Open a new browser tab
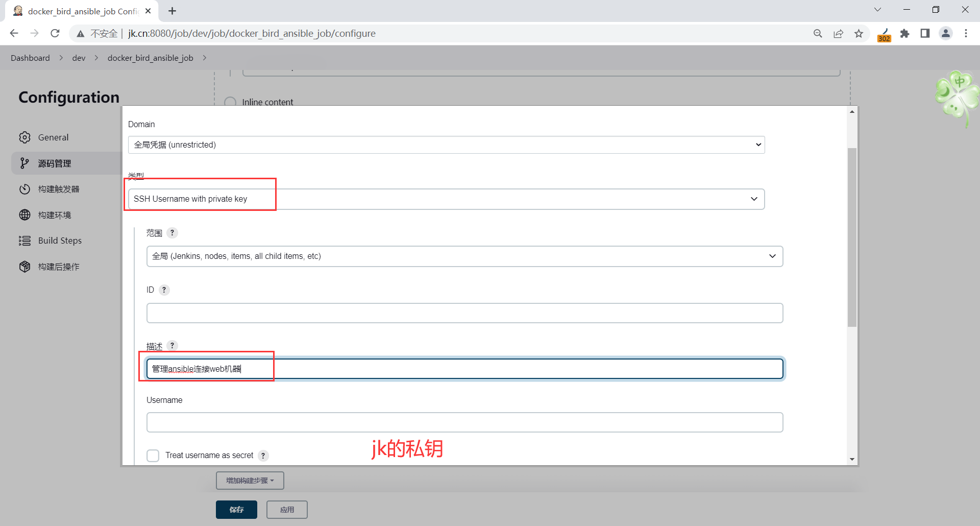The image size is (980, 526). pos(172,11)
